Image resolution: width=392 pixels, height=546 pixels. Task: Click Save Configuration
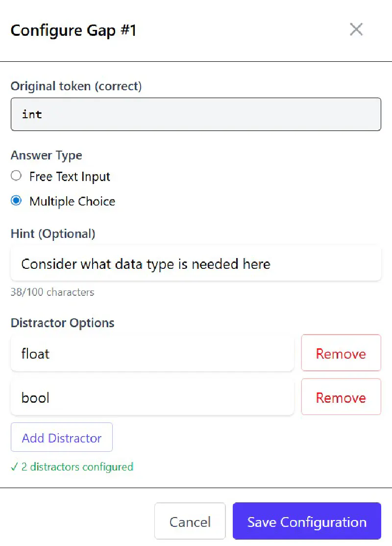point(307,520)
